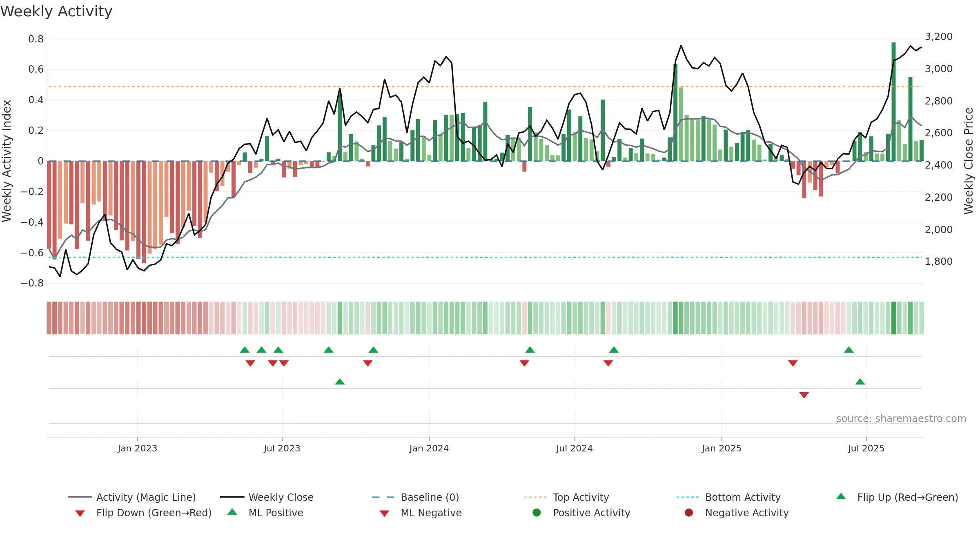Select the Flip Up triangle in May 2024
The image size is (980, 551).
(x=530, y=350)
